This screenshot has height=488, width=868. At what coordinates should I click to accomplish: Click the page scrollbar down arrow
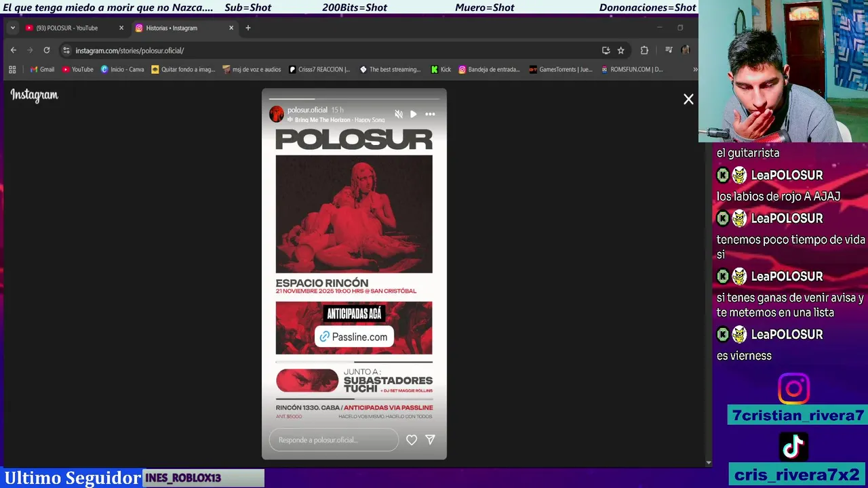708,463
